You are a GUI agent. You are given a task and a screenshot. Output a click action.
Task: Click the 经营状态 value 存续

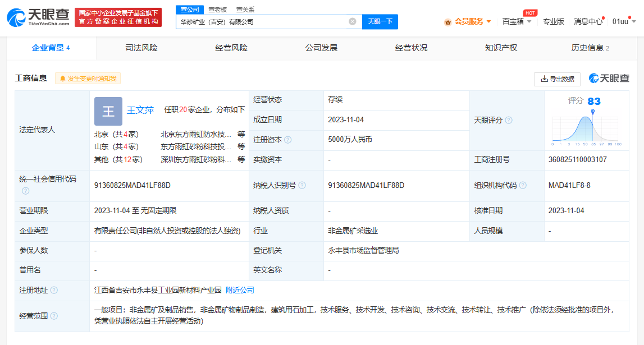335,100
